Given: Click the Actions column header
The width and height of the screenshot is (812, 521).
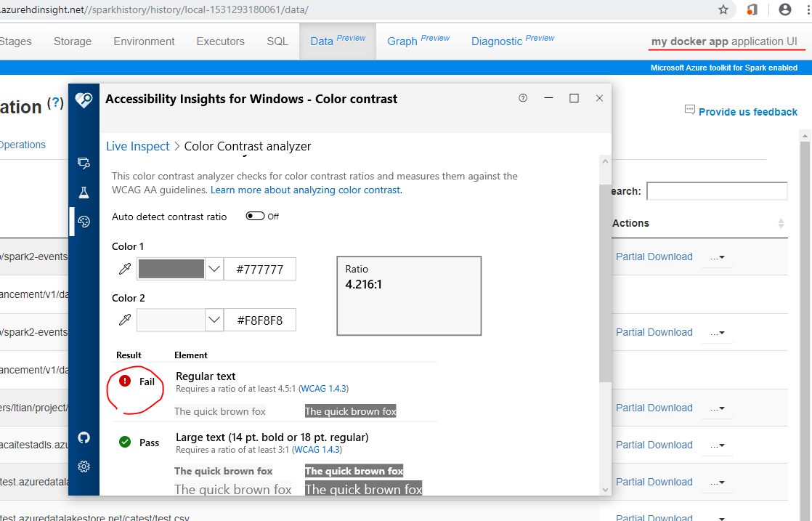Looking at the screenshot, I should (630, 223).
